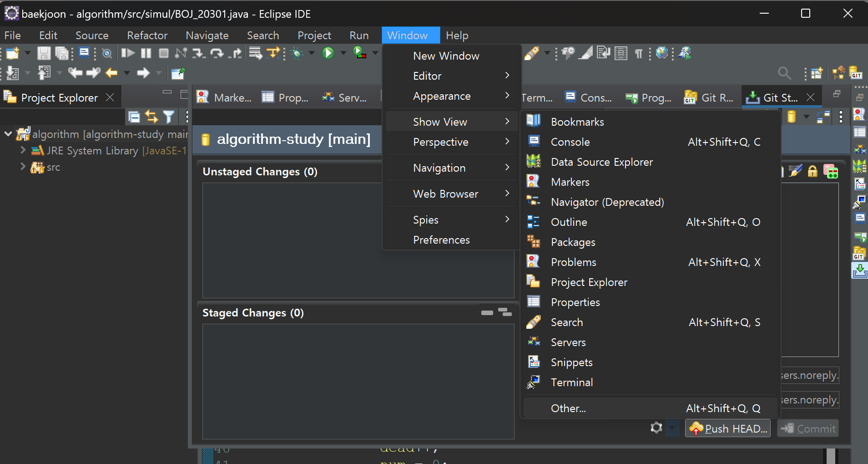Run the application with the green Run icon
This screenshot has width=868, height=464.
coord(328,53)
